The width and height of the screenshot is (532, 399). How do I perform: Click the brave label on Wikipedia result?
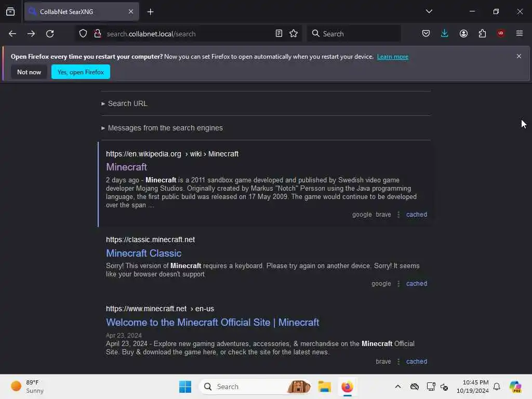(383, 215)
